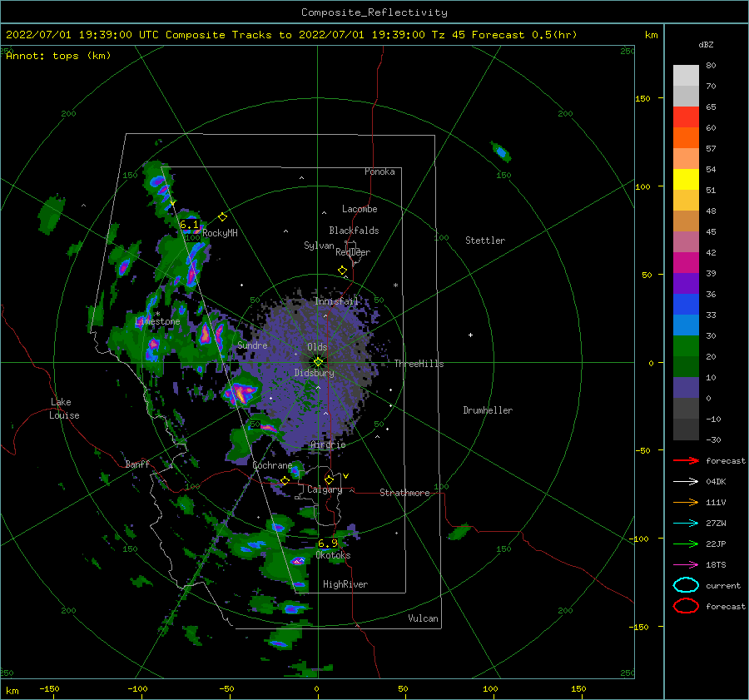
Task: Click the yellow radar site marker at Olds
Action: 318,362
